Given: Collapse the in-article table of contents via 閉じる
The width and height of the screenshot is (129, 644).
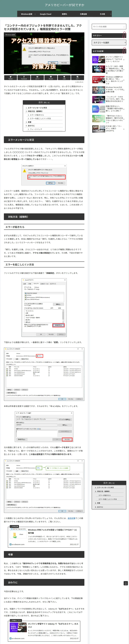Looking at the screenshot, I should click(47, 102).
